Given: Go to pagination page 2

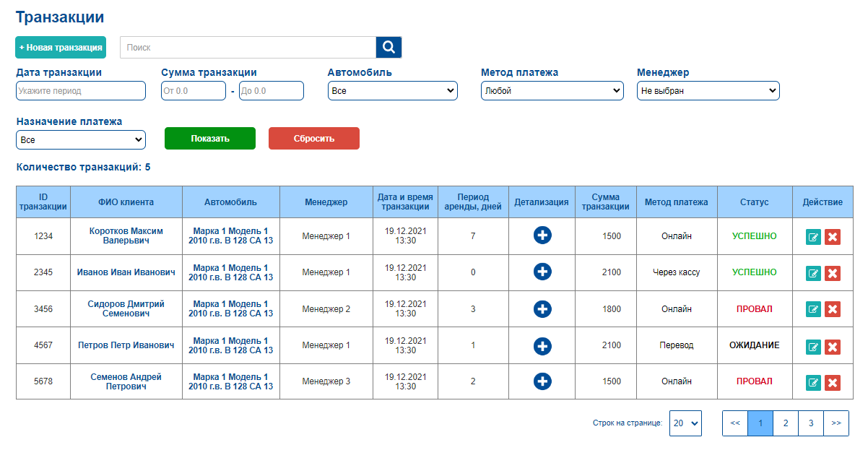Looking at the screenshot, I should pyautogui.click(x=786, y=423).
